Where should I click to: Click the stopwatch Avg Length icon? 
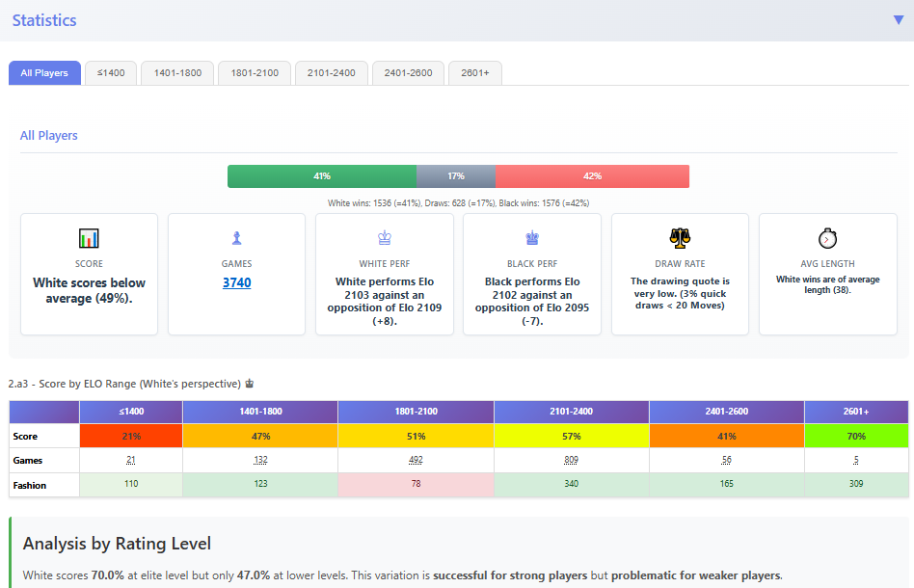click(x=827, y=238)
